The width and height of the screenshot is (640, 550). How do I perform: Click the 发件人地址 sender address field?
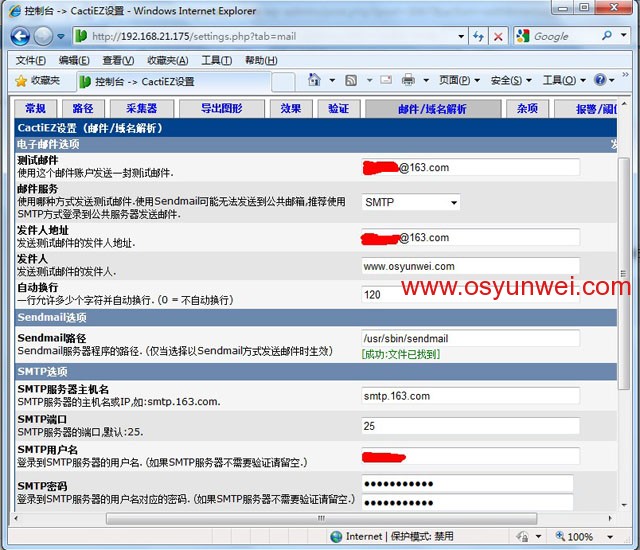(470, 237)
